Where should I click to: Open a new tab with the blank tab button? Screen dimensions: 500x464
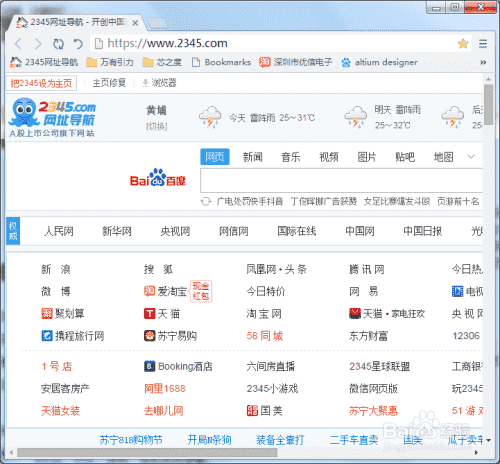click(x=157, y=23)
